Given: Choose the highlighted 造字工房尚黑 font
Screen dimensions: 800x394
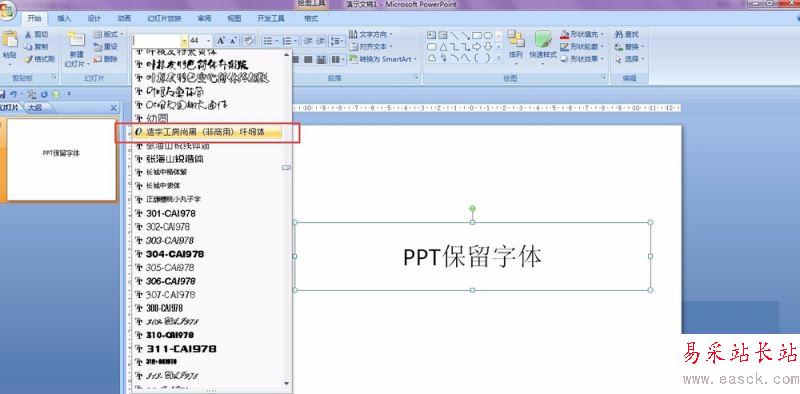Looking at the screenshot, I should click(207, 132).
